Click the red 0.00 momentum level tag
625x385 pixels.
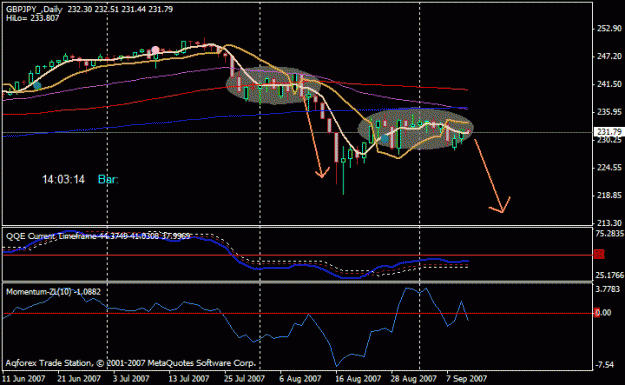603,313
